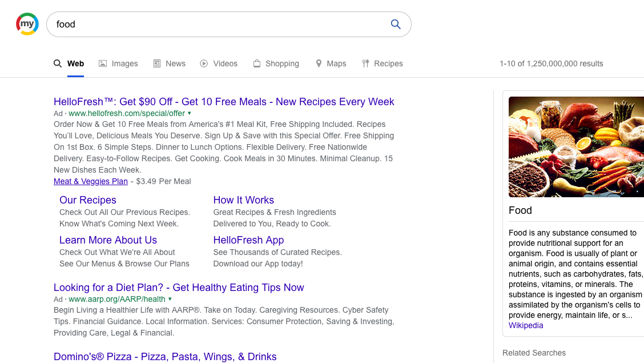This screenshot has width=644, height=363.
Task: Expand the aarp.org ad dropdown arrow
Action: click(170, 299)
